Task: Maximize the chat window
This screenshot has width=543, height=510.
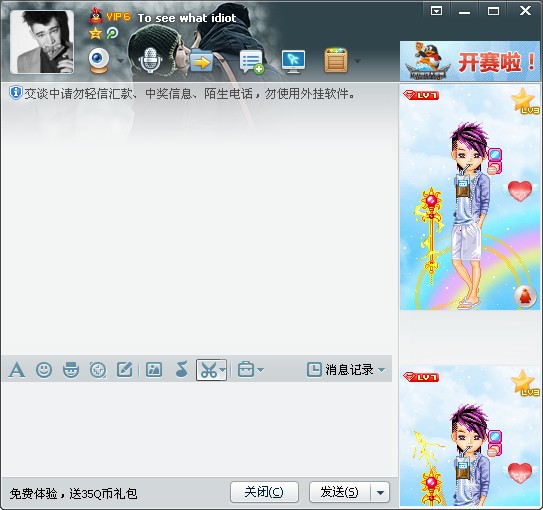Action: [x=493, y=11]
